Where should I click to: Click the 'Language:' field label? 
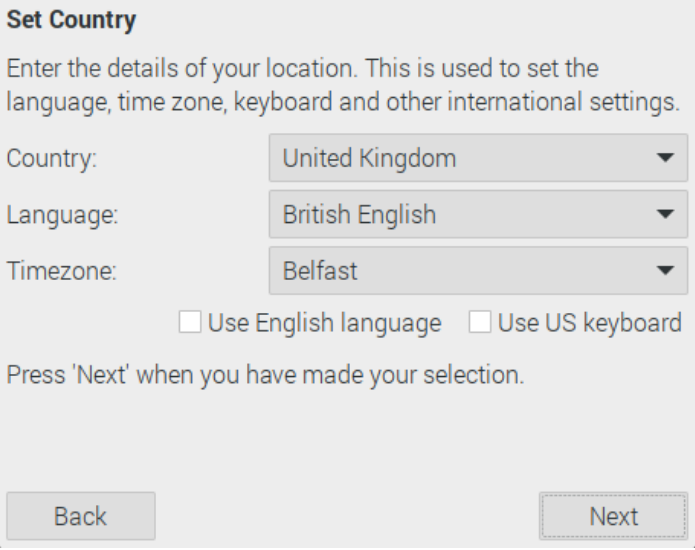pos(62,215)
